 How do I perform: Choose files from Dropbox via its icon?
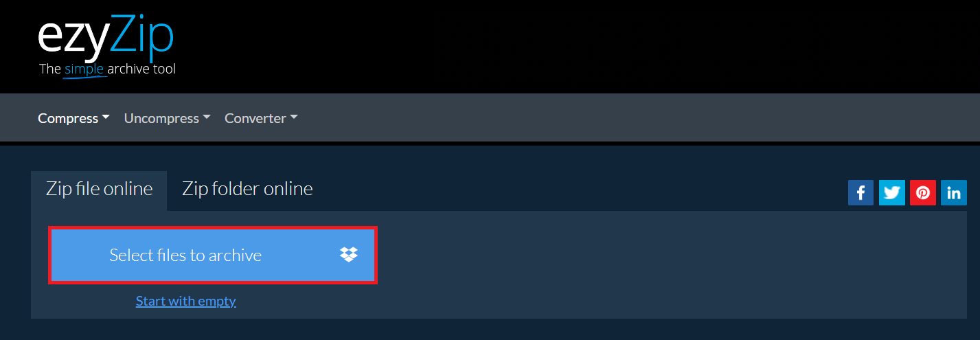tap(349, 255)
